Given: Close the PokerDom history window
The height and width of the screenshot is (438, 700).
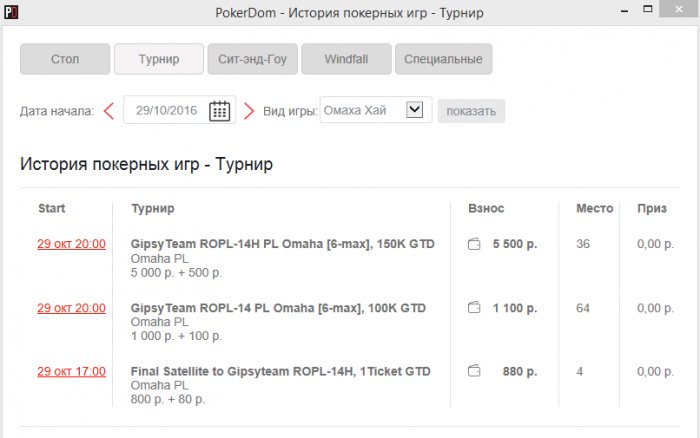Looking at the screenshot, I should (679, 9).
